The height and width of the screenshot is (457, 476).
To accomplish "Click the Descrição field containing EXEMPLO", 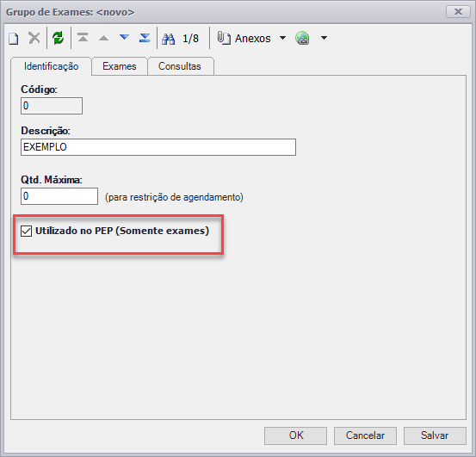I will click(158, 147).
